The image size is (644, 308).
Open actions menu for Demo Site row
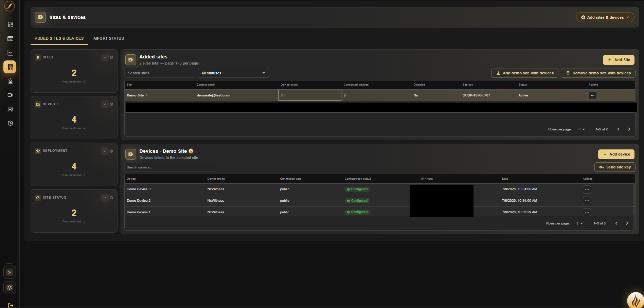(592, 95)
